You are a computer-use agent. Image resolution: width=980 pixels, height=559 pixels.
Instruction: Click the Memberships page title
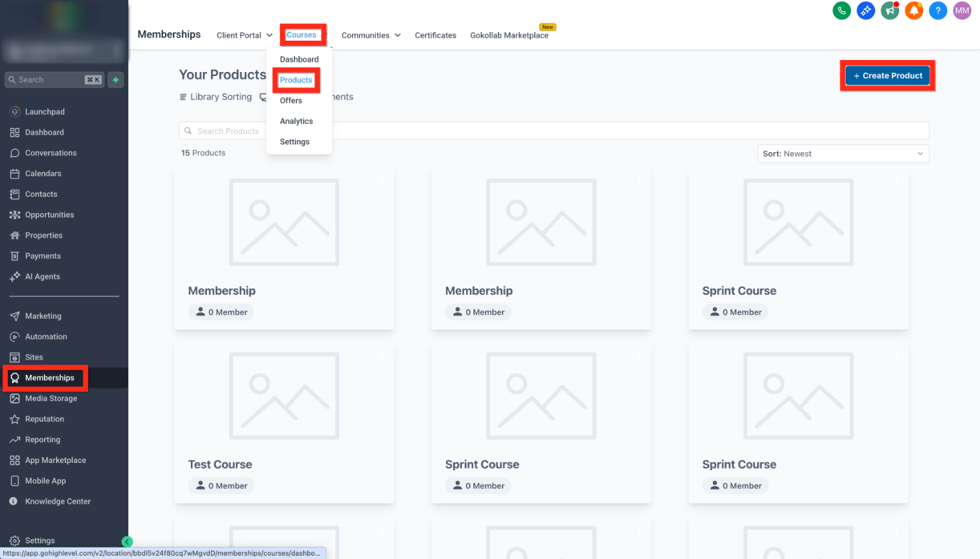pyautogui.click(x=169, y=34)
